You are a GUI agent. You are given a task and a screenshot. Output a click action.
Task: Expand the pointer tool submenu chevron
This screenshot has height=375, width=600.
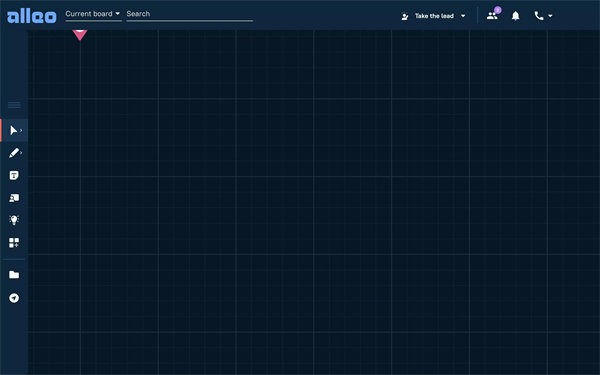(21, 130)
